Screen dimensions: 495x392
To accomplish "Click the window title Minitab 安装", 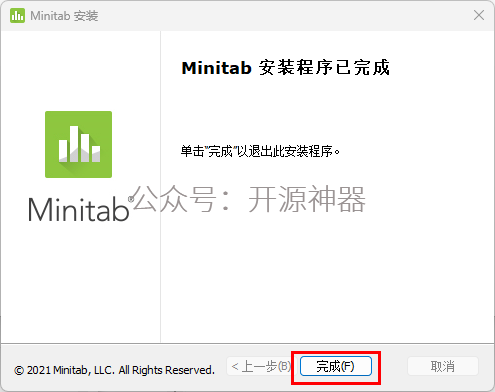I will 64,16.
